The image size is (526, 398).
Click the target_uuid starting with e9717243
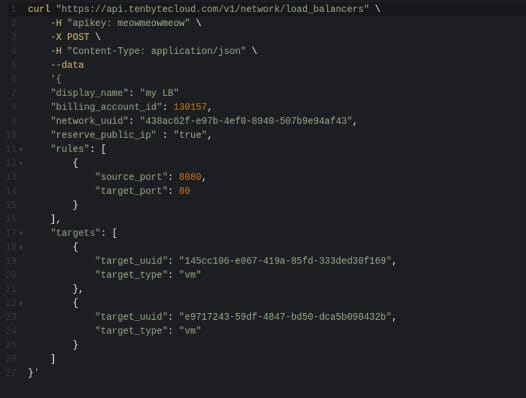pyautogui.click(x=285, y=317)
